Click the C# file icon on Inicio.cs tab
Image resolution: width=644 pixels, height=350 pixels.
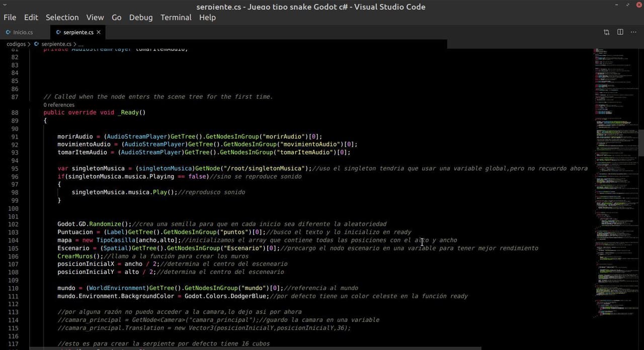(x=8, y=32)
